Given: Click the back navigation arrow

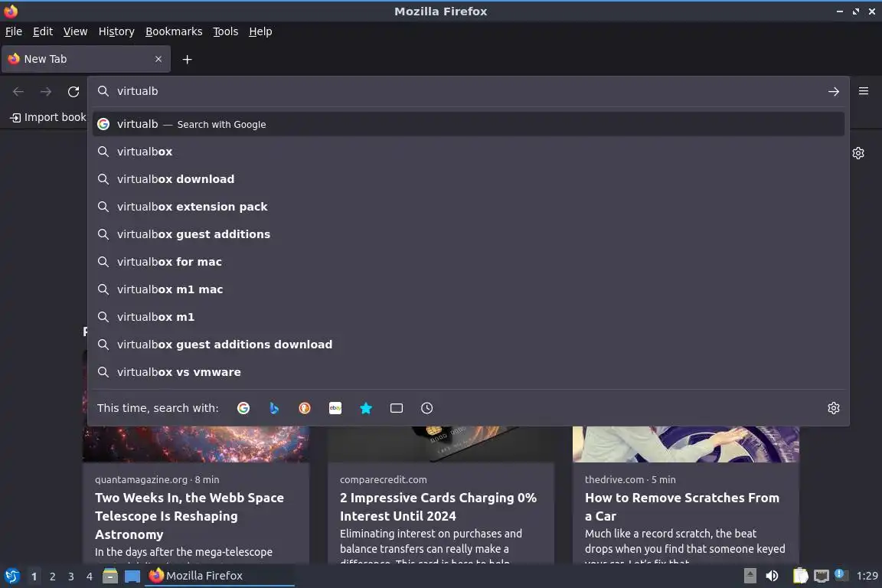Looking at the screenshot, I should [x=18, y=91].
